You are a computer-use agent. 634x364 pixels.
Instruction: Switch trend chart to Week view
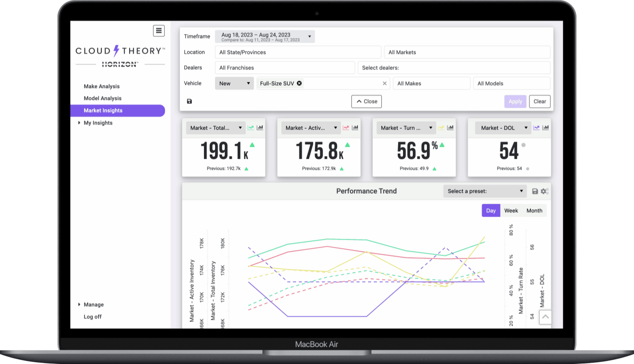(511, 211)
